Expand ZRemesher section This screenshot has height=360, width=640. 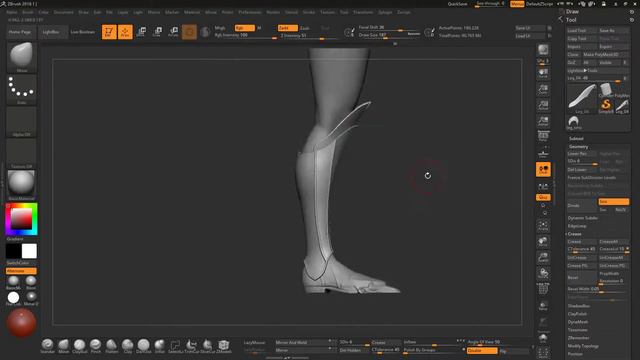578,338
